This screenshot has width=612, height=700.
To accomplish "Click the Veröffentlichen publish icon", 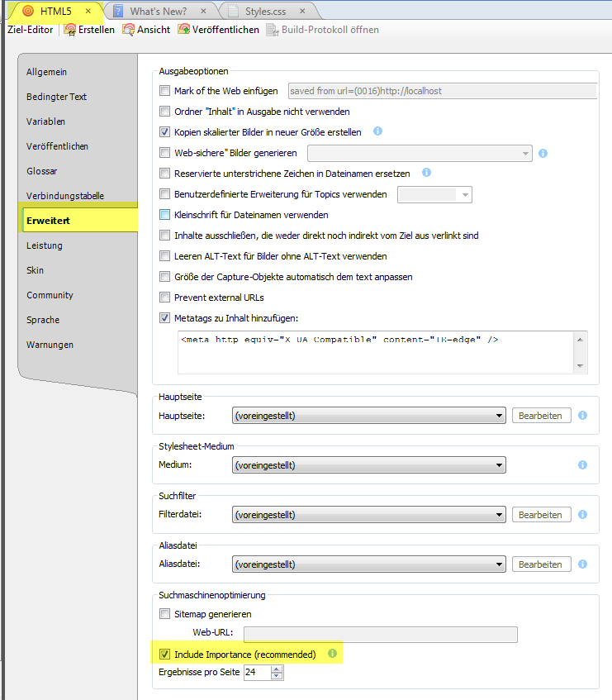I will 184,30.
